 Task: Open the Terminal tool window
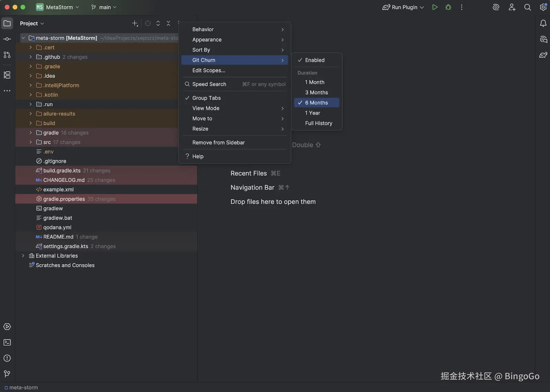click(7, 342)
